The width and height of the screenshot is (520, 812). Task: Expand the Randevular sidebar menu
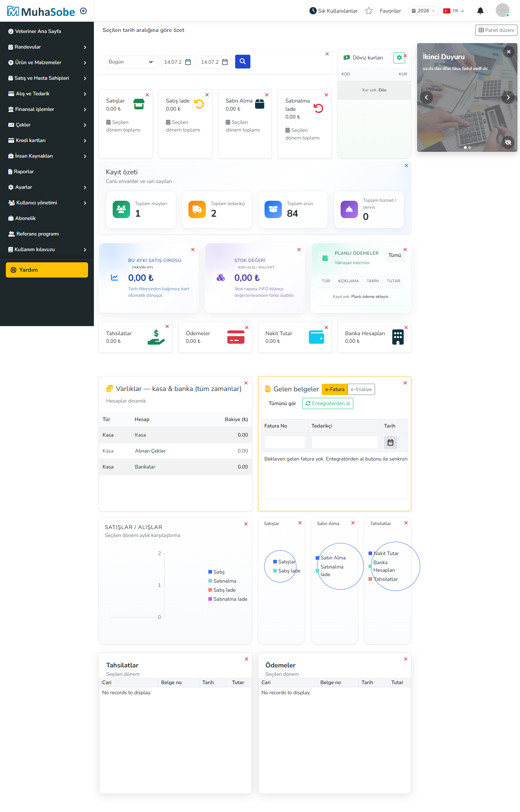(47, 47)
